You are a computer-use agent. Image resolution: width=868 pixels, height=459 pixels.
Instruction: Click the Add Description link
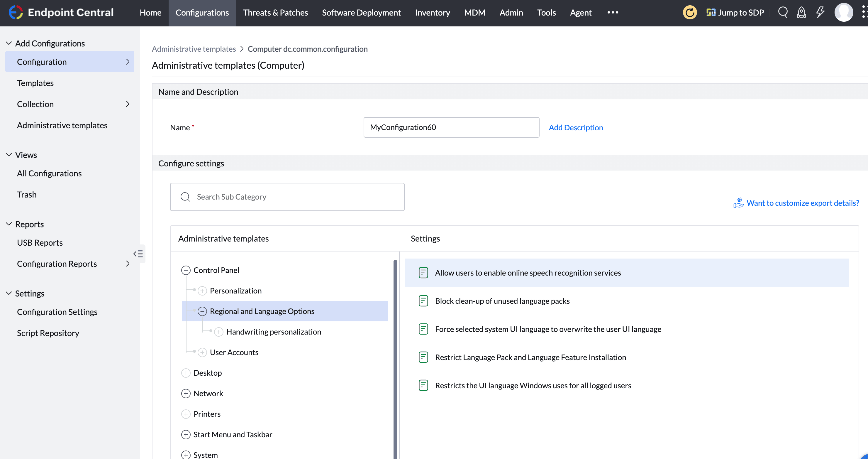tap(576, 127)
